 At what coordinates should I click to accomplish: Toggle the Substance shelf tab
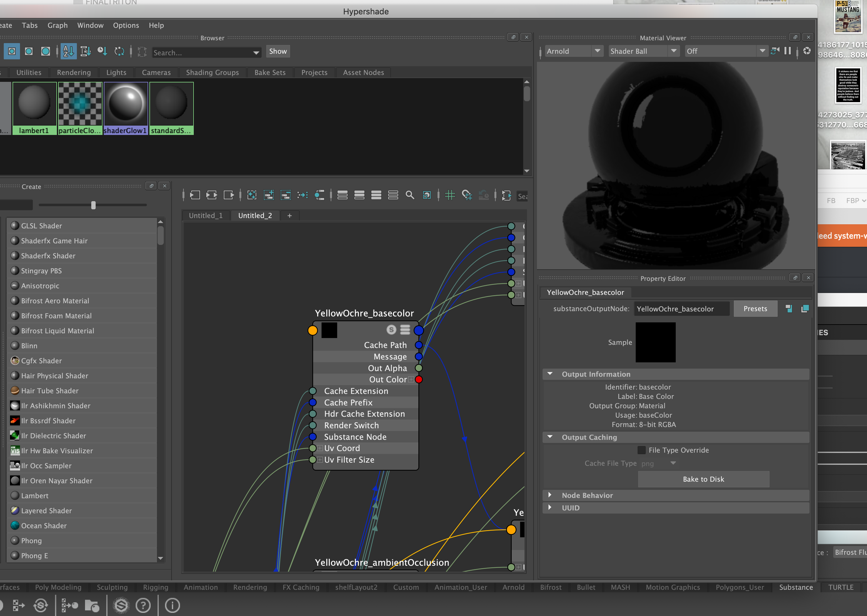click(796, 587)
